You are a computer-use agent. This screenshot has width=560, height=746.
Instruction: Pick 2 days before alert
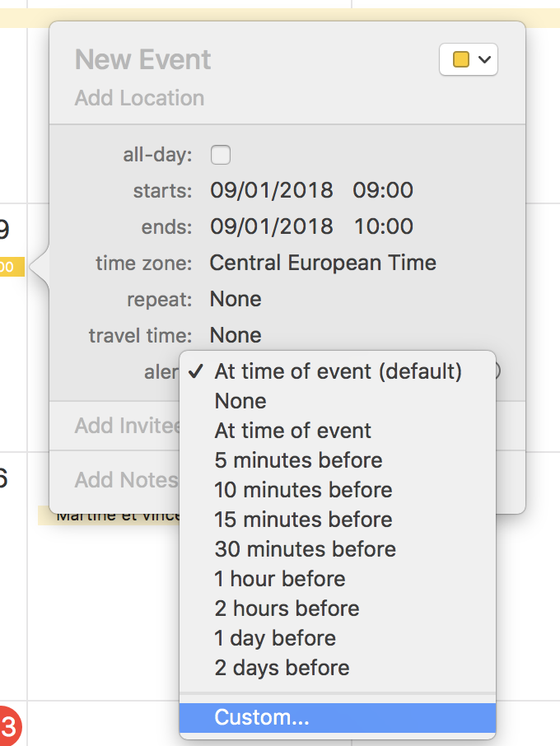tap(338, 668)
